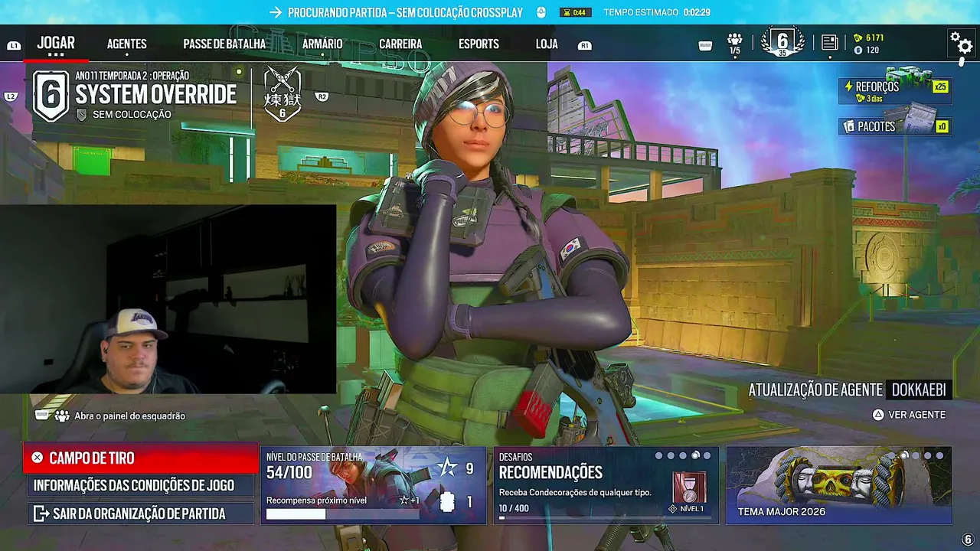Viewport: 980px width, 551px height.
Task: Switch to the Jogar tab
Action: [56, 43]
